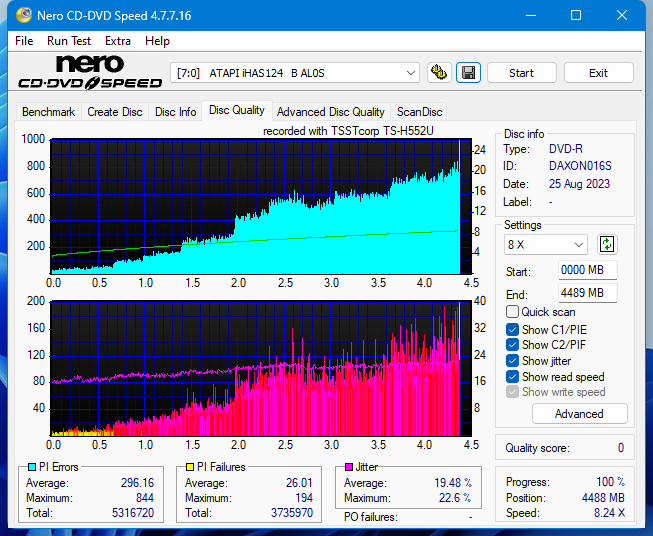Click the Speed value 8.24 X
The height and width of the screenshot is (536, 653).
click(609, 513)
